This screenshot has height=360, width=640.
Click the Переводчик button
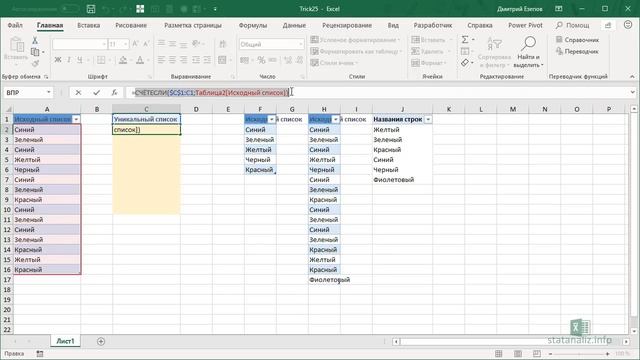577,51
